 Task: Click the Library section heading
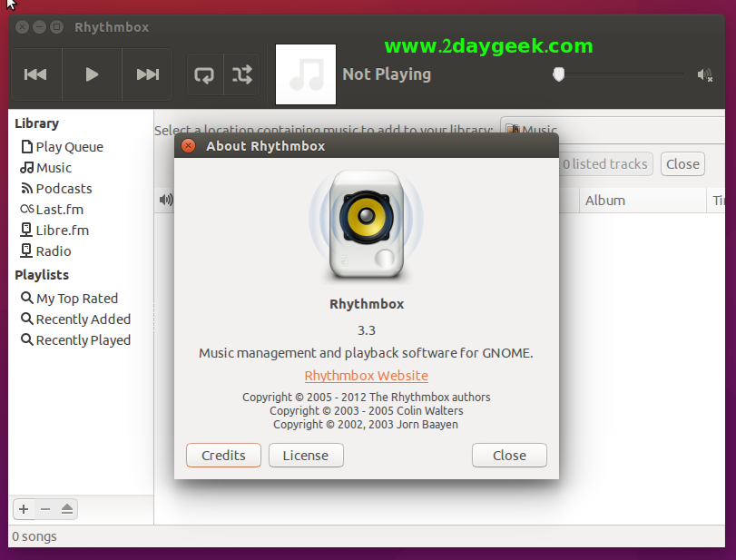pos(36,123)
